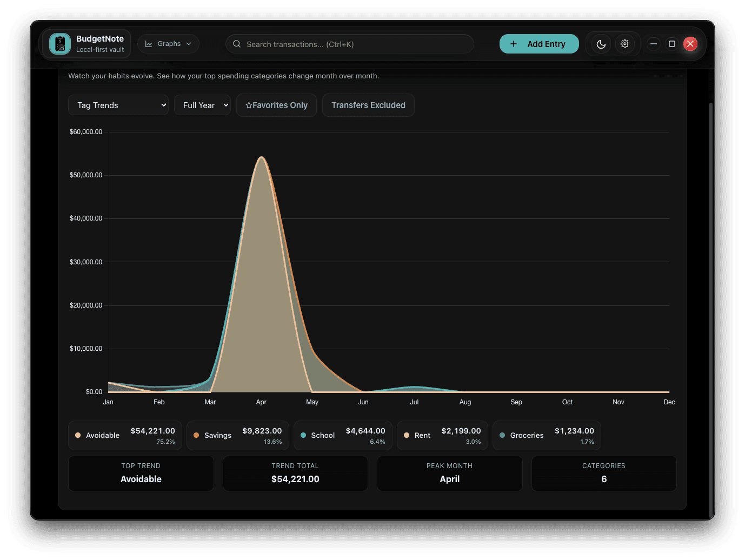Open settings via the gear icon
The height and width of the screenshot is (560, 745).
point(625,44)
